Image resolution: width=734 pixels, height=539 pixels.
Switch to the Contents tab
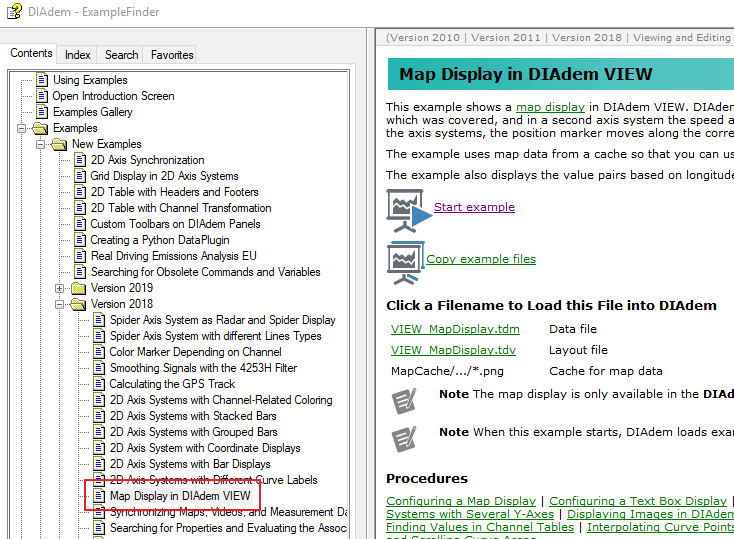31,53
